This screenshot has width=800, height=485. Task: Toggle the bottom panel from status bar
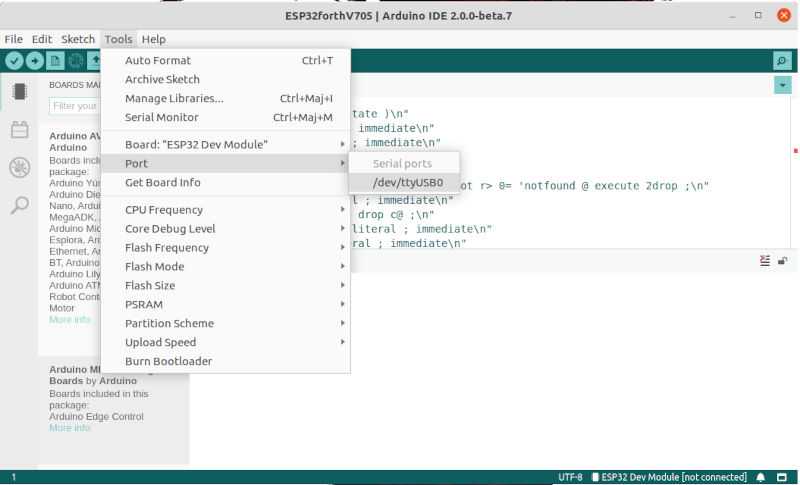[783, 477]
